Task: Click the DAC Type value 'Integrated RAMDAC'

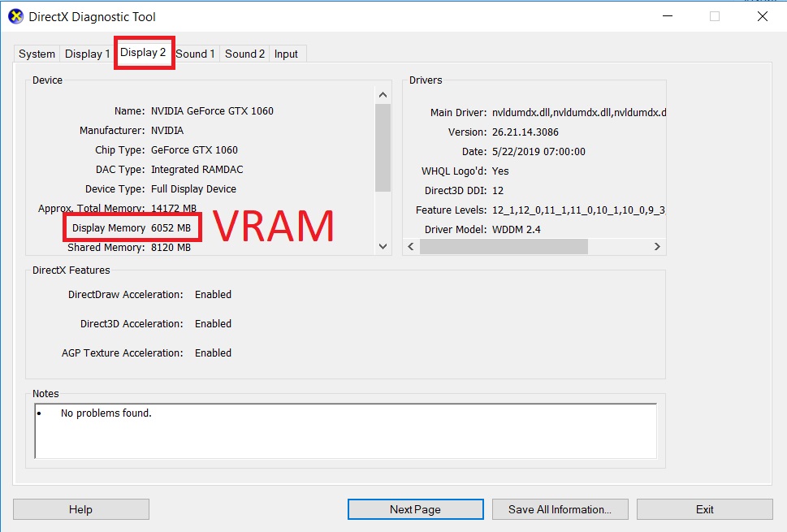Action: tap(197, 170)
